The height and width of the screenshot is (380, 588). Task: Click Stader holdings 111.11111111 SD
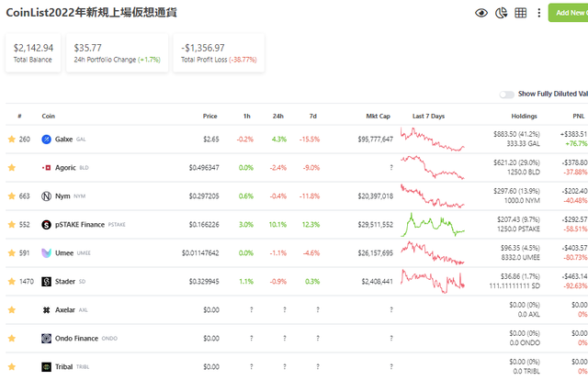(514, 286)
